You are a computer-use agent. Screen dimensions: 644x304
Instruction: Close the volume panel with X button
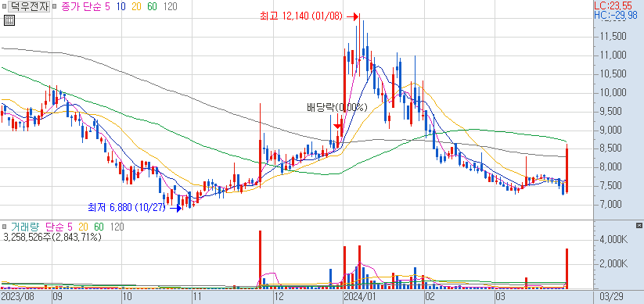click(x=639, y=225)
